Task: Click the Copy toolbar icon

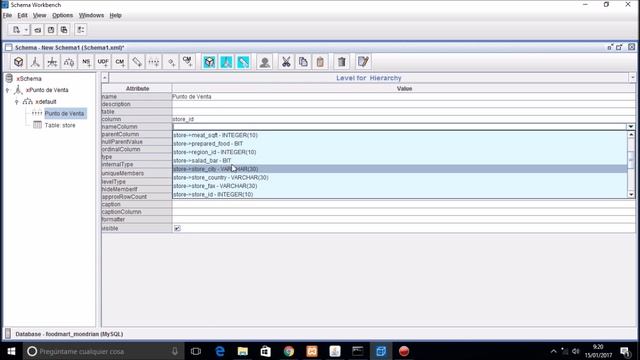Action: 303,62
